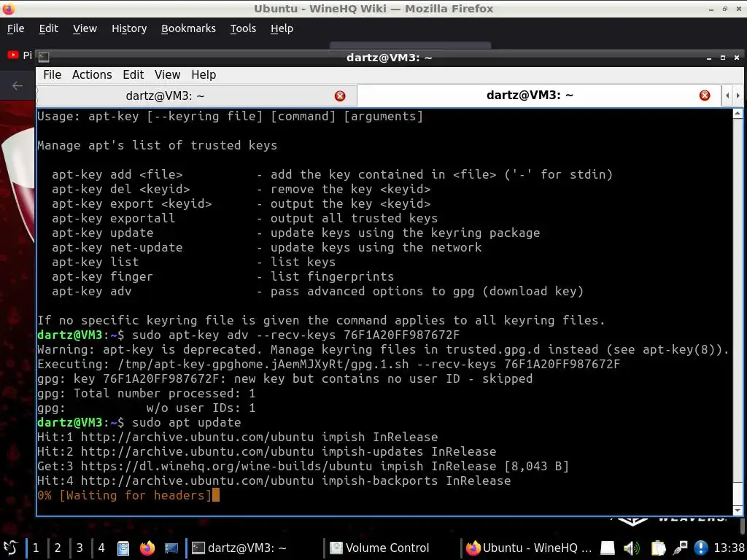Viewport: 747px width, 560px height.
Task: Maximize the terminal window
Action: click(723, 58)
